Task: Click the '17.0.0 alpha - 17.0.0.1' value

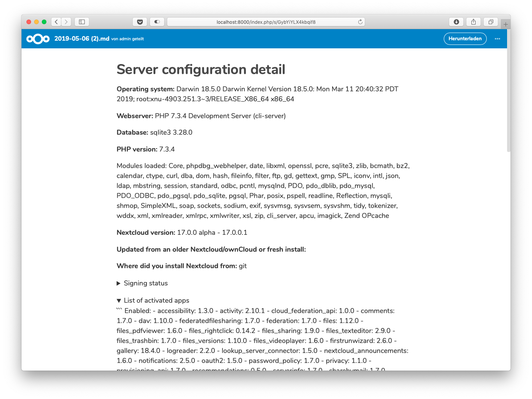Action: click(212, 232)
